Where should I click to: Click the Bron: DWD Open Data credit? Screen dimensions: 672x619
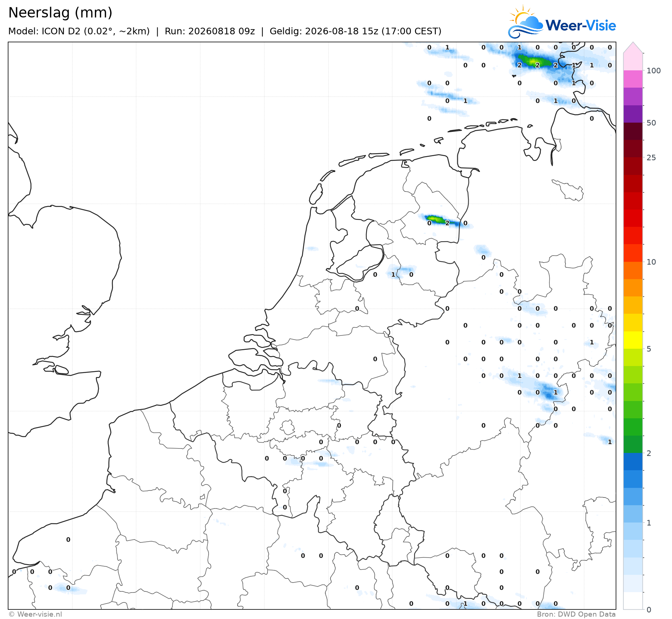tap(576, 614)
